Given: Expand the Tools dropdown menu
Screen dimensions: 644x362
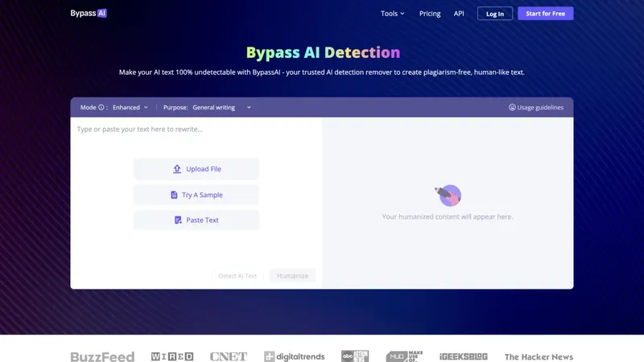Looking at the screenshot, I should [392, 14].
